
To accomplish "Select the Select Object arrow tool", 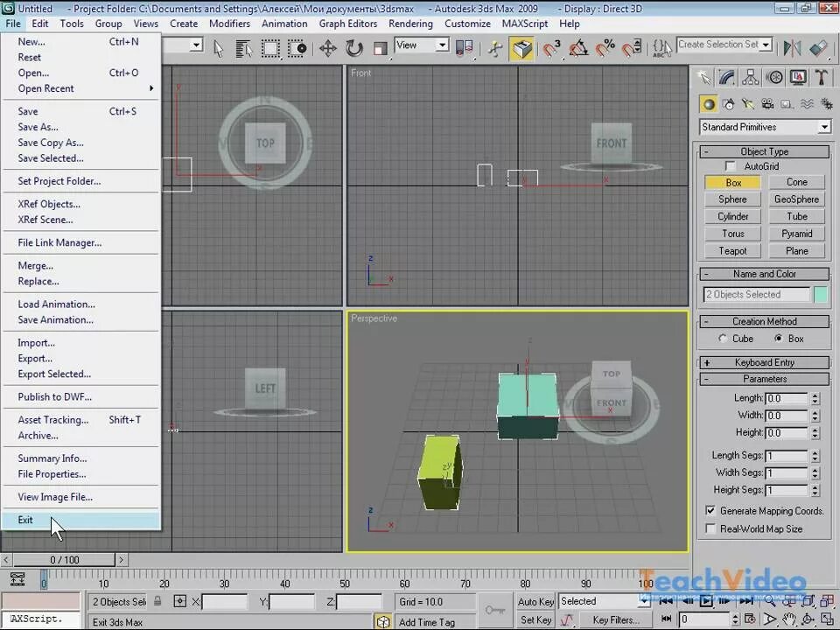I will click(218, 49).
